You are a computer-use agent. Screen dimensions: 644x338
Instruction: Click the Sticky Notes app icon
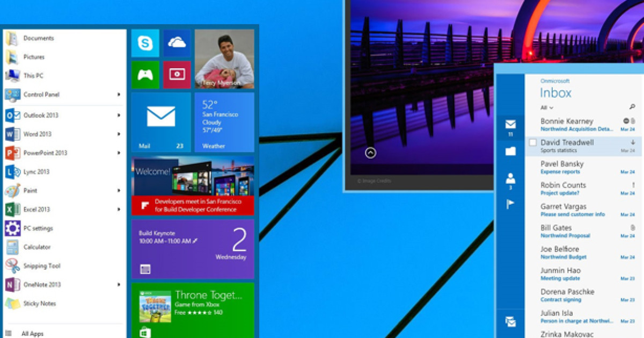tap(12, 304)
